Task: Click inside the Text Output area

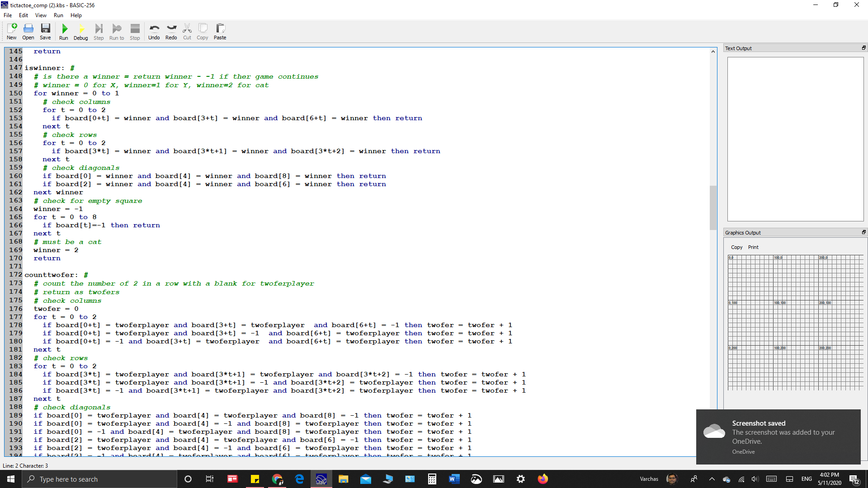Action: tap(795, 139)
